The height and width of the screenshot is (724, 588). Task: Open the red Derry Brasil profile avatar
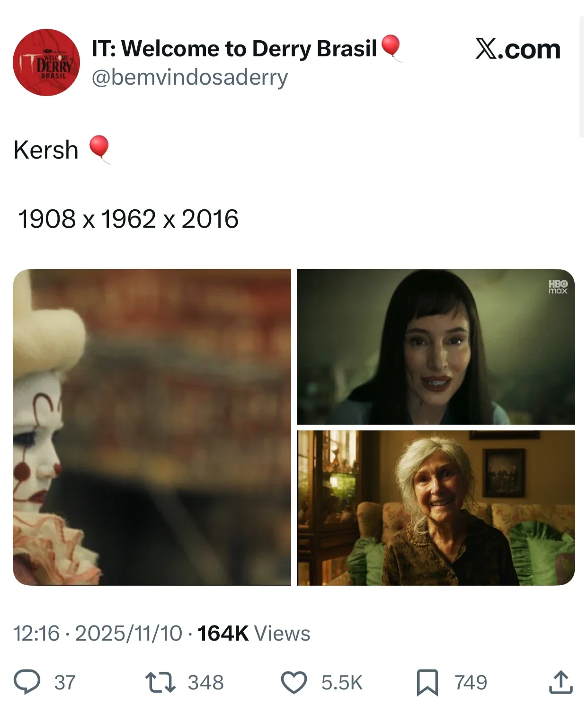(46, 63)
